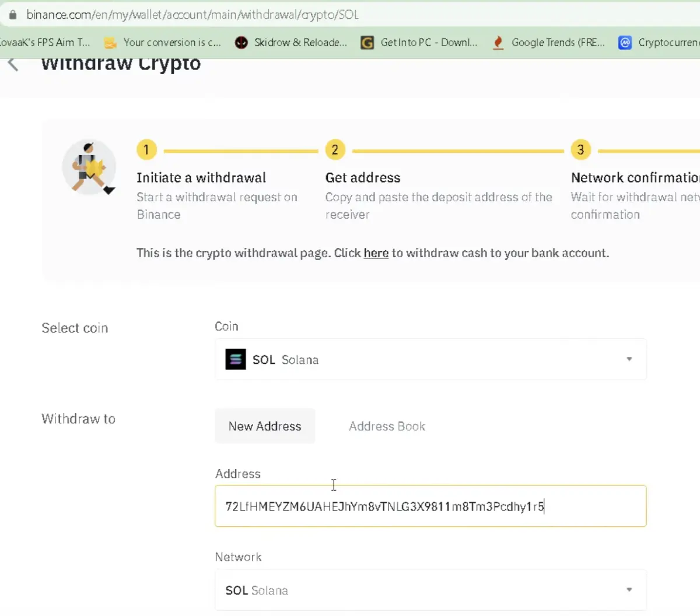Open the Skidrow & Reloade... bookmark
The width and height of the screenshot is (700, 616).
coord(300,43)
